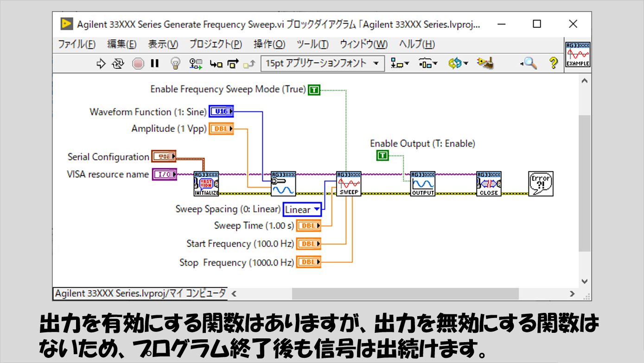
Task: Click the Enable Frequency Sweep Mode boolean terminal
Action: pos(314,90)
